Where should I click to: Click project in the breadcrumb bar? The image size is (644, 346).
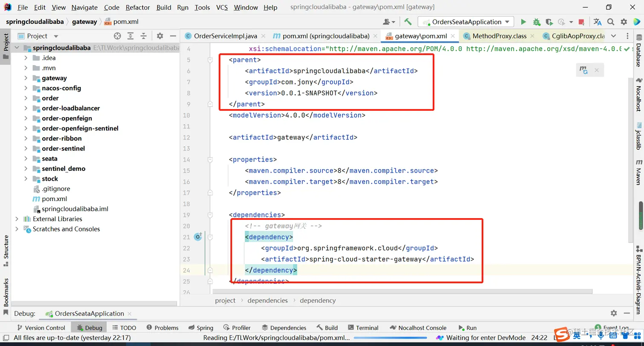(225, 300)
